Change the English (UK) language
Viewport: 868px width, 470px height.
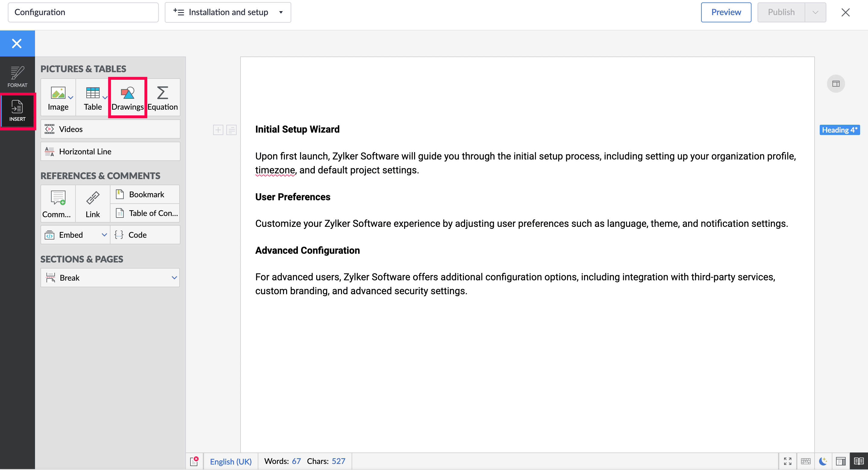(231, 461)
